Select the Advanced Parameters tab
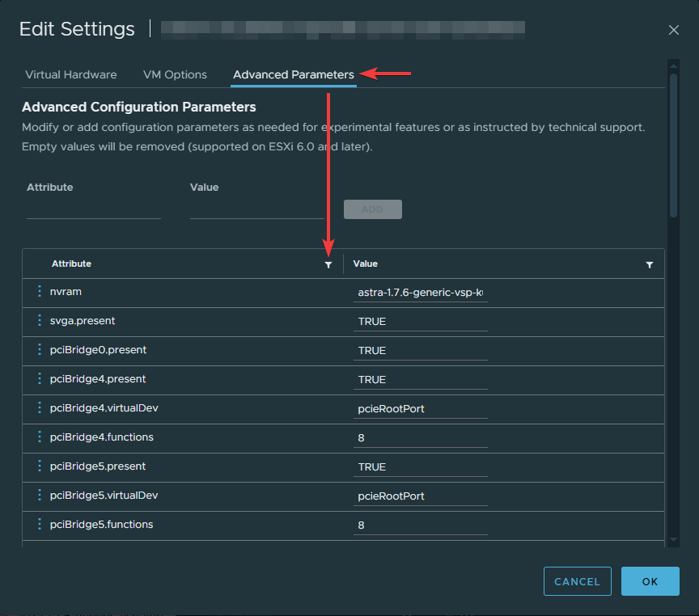The height and width of the screenshot is (616, 699). 293,74
